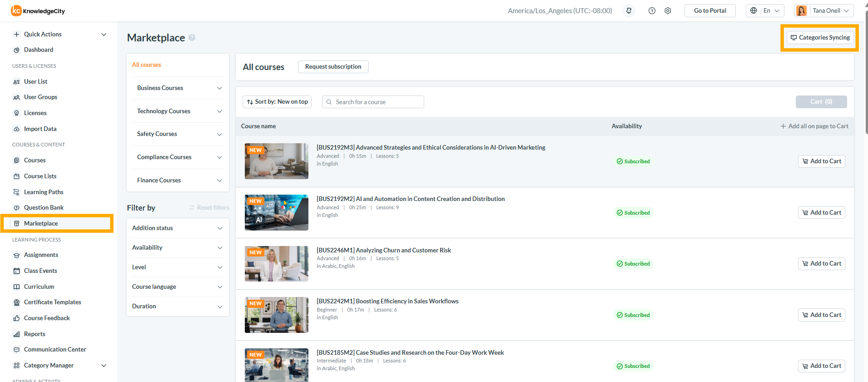Click Add all on page to Cart
868x382 pixels.
[814, 126]
